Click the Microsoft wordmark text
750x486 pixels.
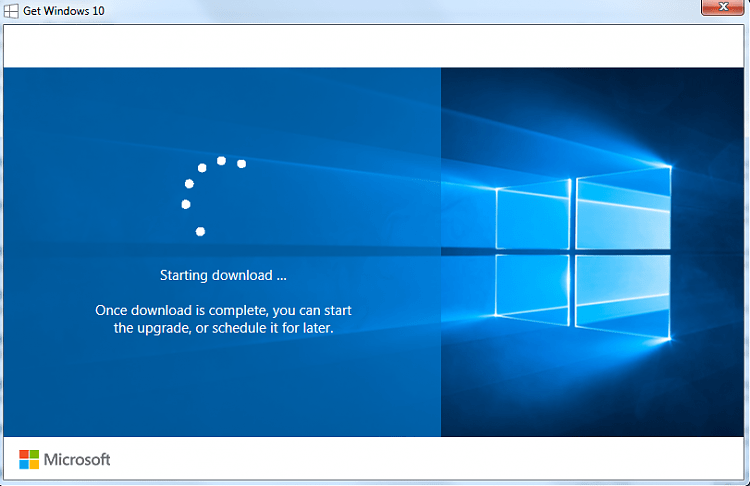tap(77, 460)
